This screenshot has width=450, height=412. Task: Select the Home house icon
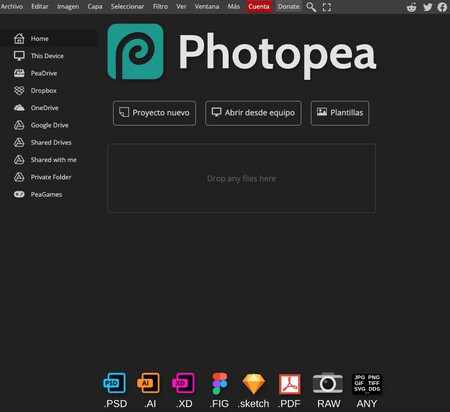click(19, 39)
